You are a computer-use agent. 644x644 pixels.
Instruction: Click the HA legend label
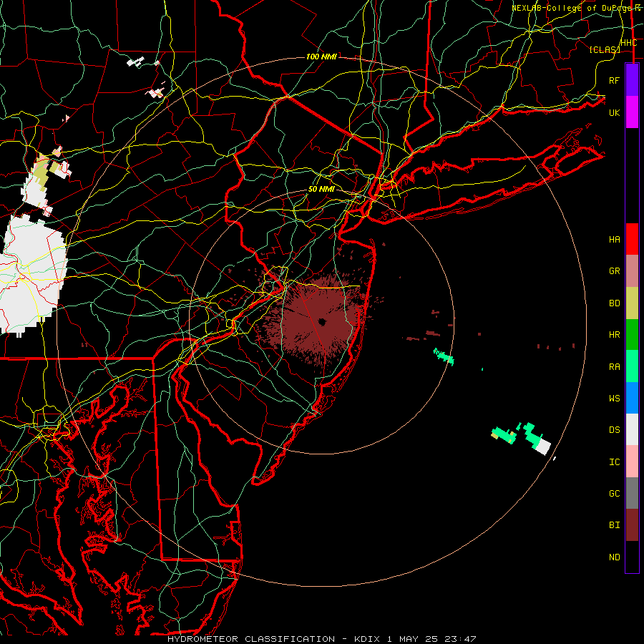pyautogui.click(x=614, y=239)
